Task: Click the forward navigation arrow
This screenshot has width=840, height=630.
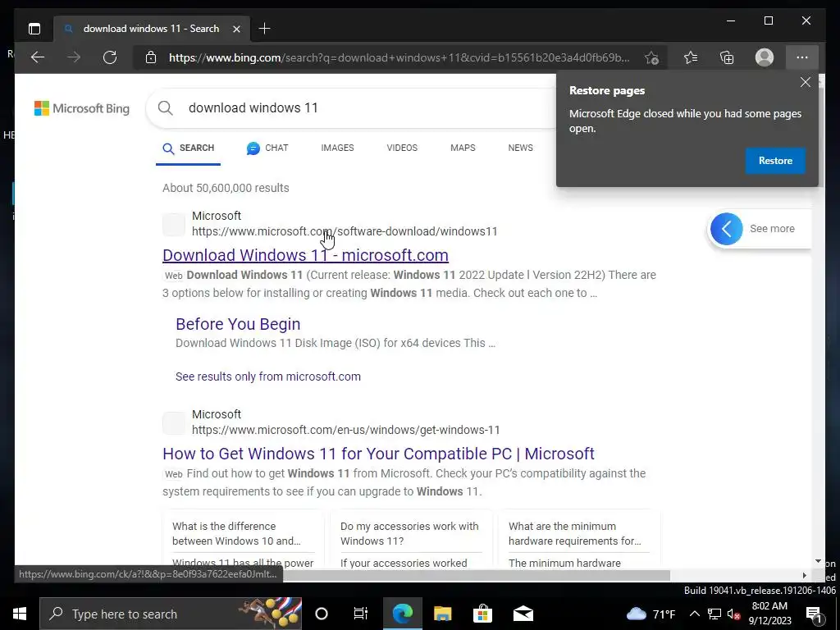Action: point(73,57)
